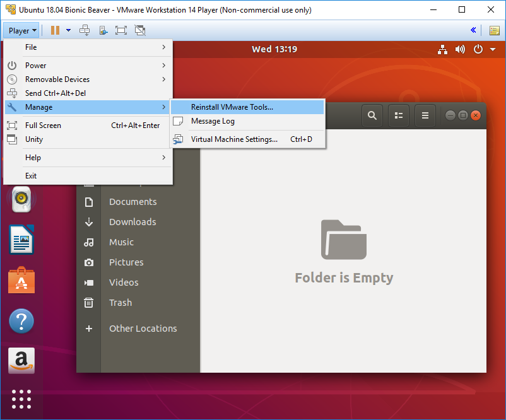506x420 pixels.
Task: Minimize the Files window
Action: [450, 115]
